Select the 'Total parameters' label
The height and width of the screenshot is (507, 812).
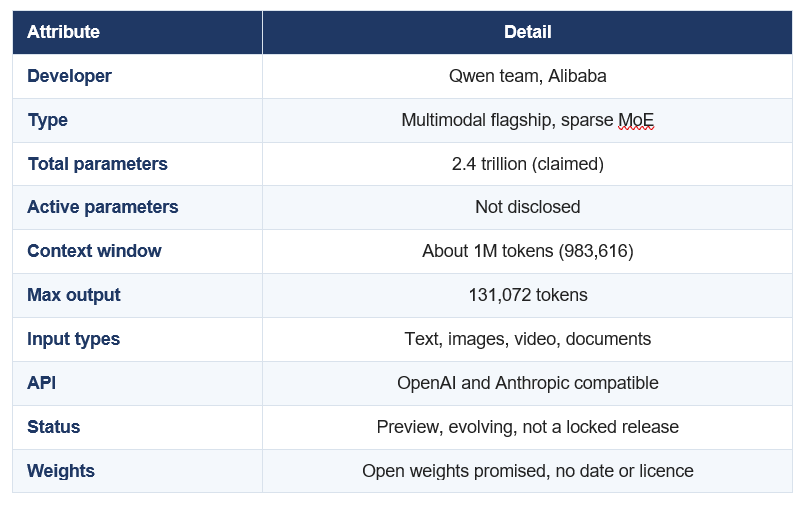click(97, 164)
